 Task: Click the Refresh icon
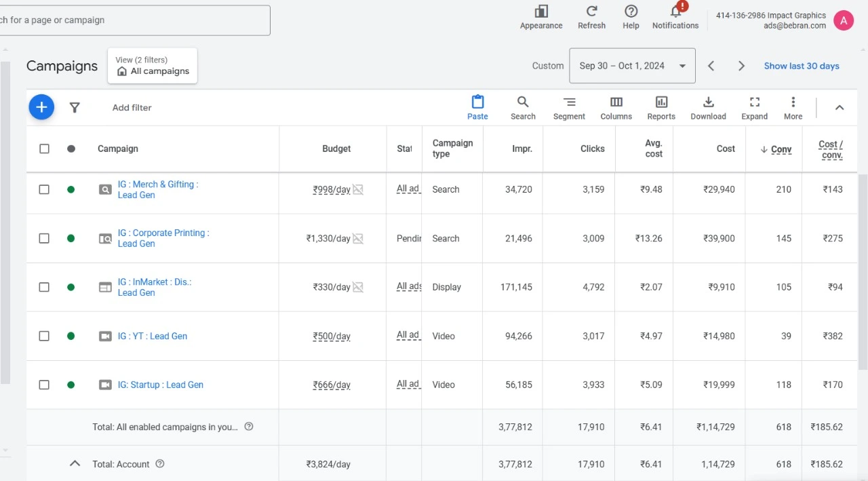point(591,12)
